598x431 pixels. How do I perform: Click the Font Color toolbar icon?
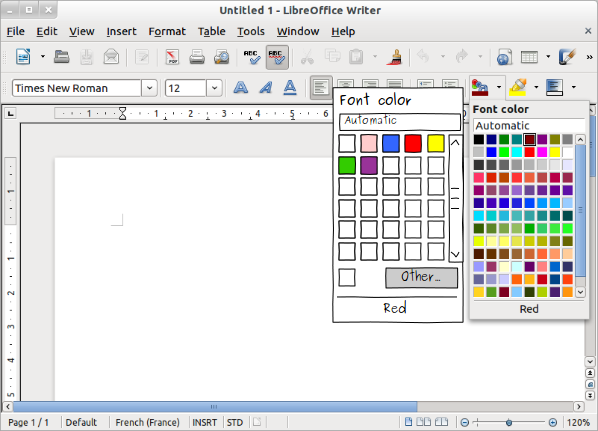480,87
